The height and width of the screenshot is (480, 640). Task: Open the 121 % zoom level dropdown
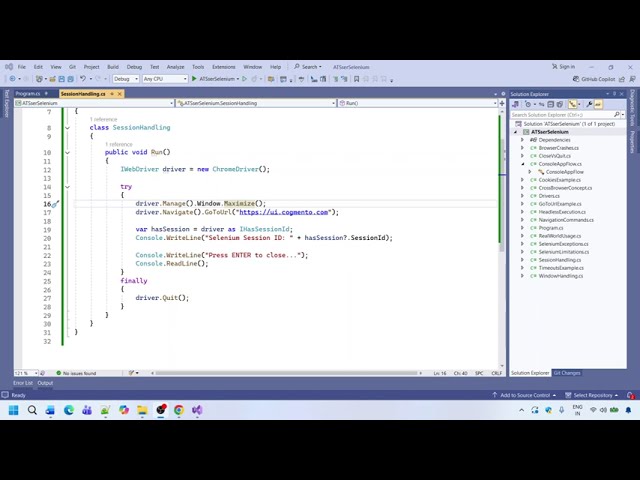[26, 373]
